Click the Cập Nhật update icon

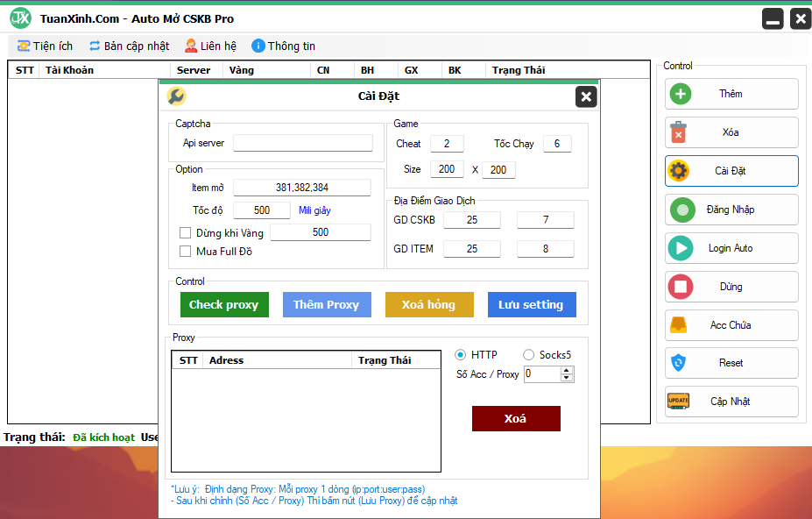[x=679, y=402]
